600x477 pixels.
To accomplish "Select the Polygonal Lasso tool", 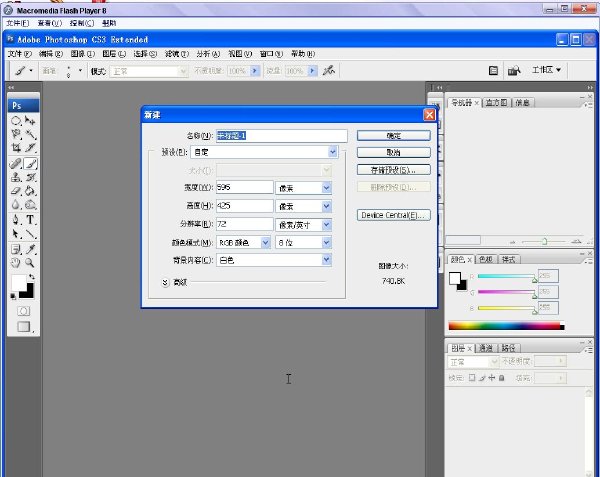I will tap(16, 134).
